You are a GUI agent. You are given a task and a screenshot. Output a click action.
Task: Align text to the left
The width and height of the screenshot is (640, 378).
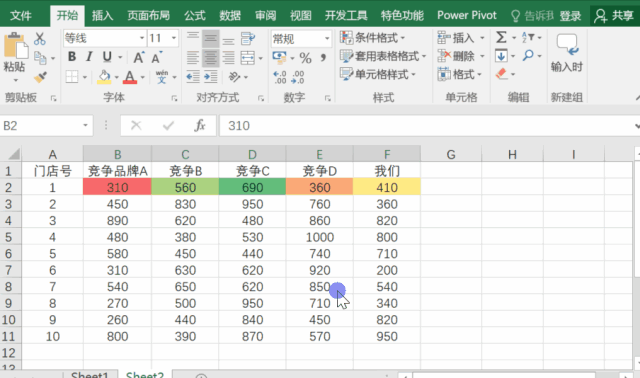193,58
